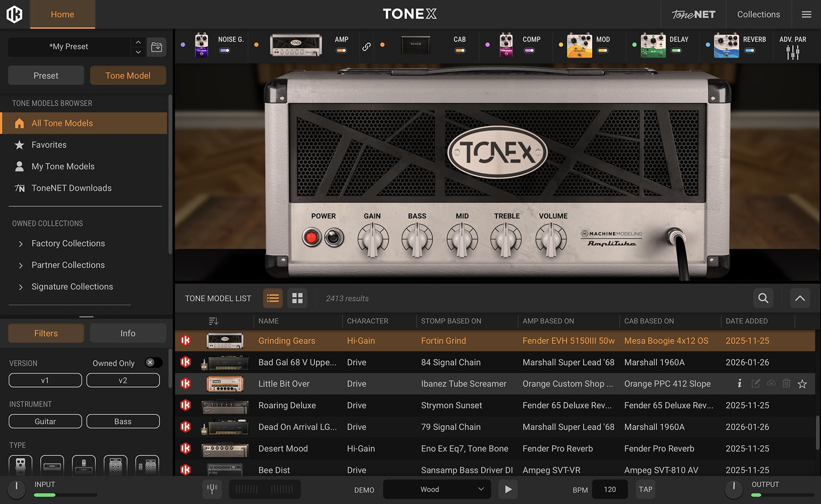Disable the Reverb effect toggle
821x504 pixels.
click(749, 50)
